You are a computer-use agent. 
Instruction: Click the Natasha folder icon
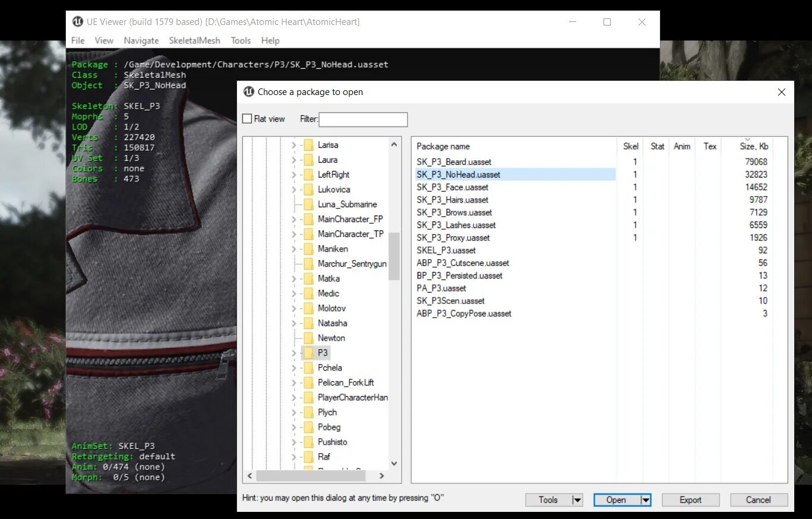pyautogui.click(x=308, y=323)
